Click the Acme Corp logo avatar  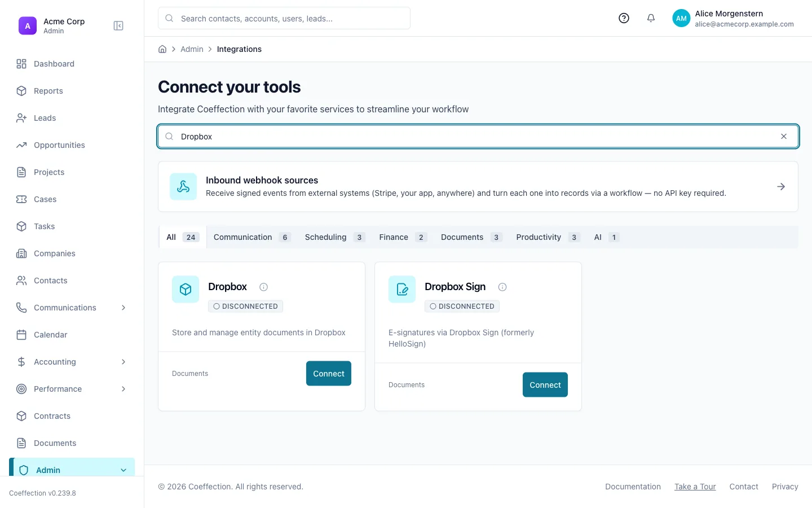(x=28, y=26)
